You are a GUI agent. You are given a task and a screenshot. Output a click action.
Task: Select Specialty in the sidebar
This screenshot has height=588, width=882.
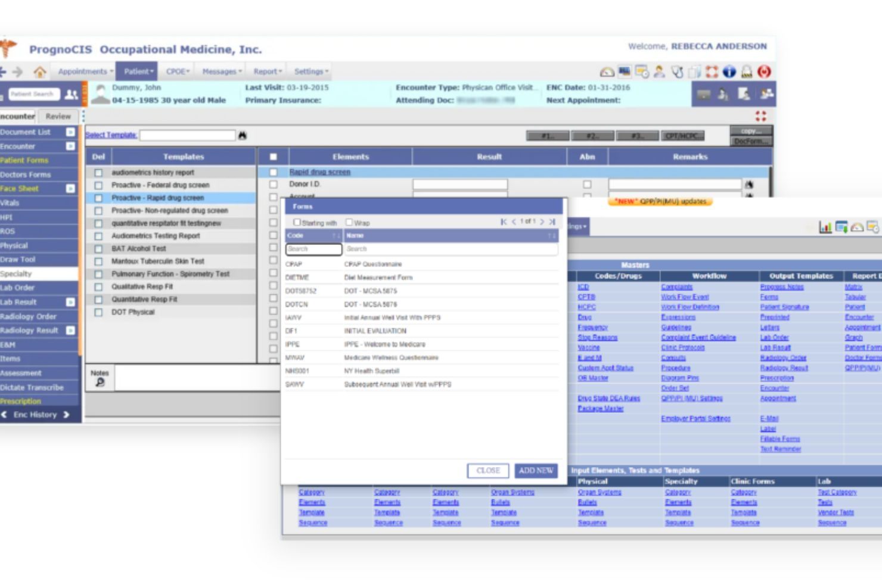(38, 274)
